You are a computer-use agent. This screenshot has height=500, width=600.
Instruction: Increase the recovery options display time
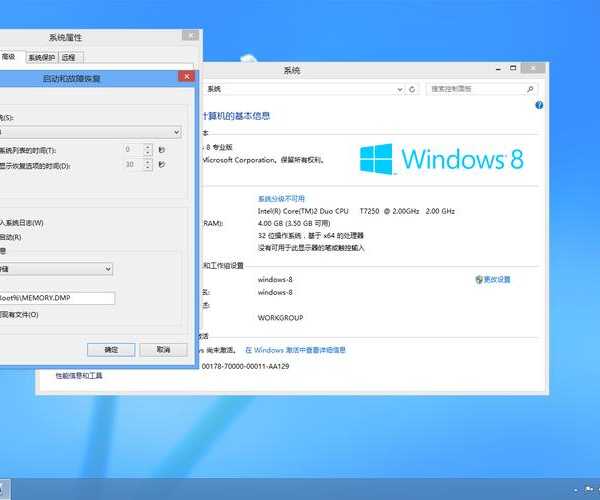point(148,161)
